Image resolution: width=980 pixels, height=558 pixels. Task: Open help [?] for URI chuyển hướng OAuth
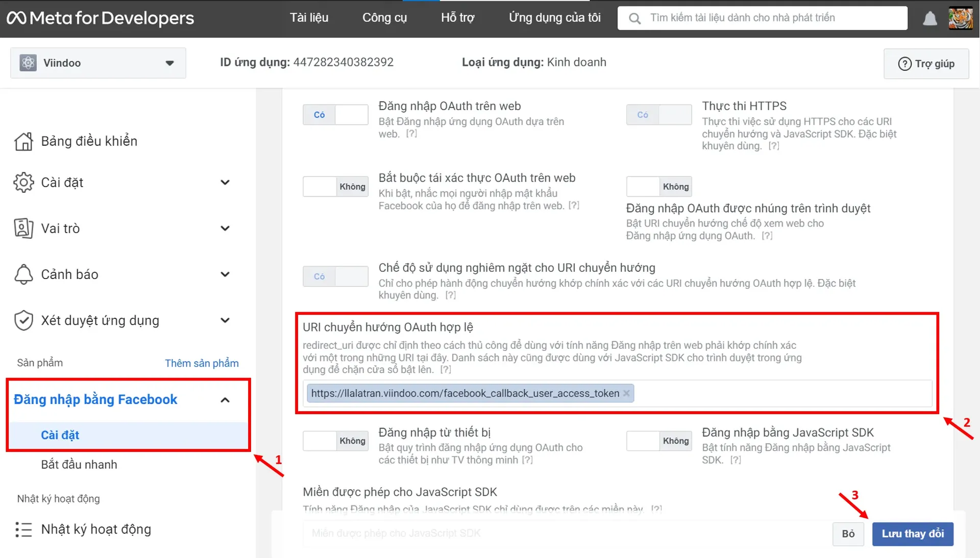[446, 369]
